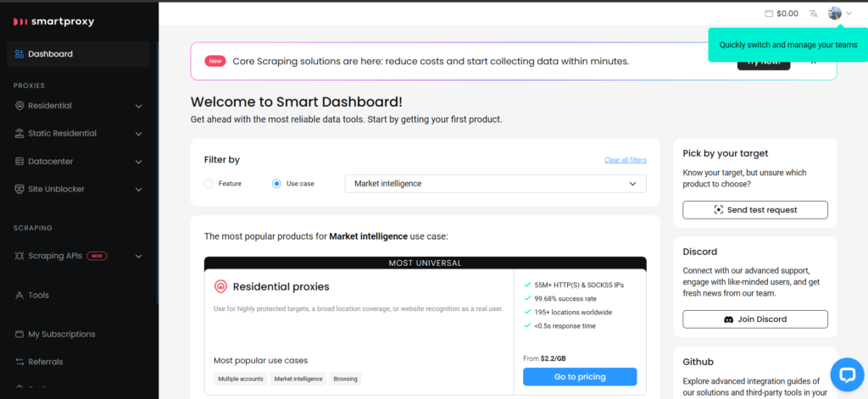This screenshot has width=868, height=399.
Task: Click the 'Welcome to Smart Dashboard!' heading
Action: (x=296, y=102)
